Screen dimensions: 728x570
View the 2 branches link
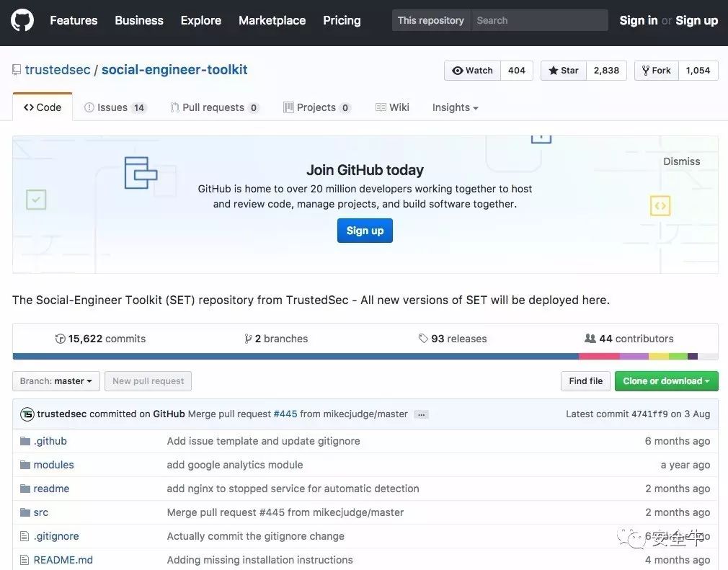(x=276, y=339)
